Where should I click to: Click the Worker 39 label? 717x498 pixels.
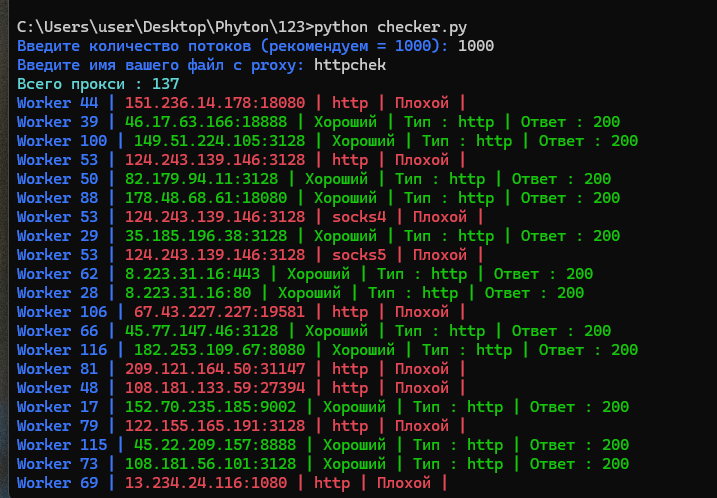click(57, 122)
